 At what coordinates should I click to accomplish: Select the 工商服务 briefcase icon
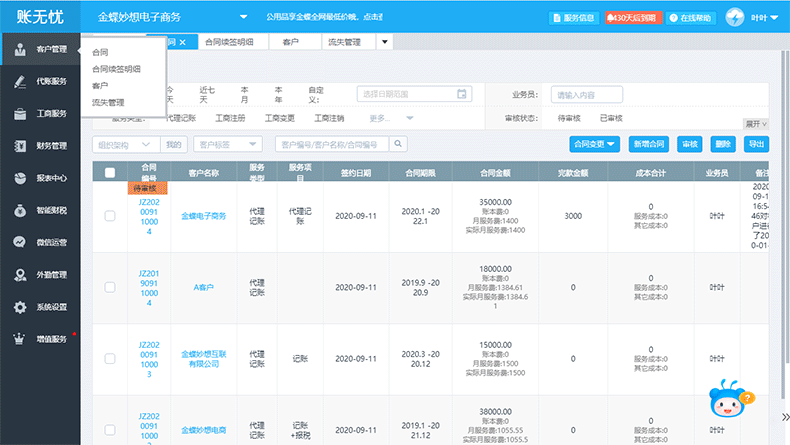(x=20, y=114)
